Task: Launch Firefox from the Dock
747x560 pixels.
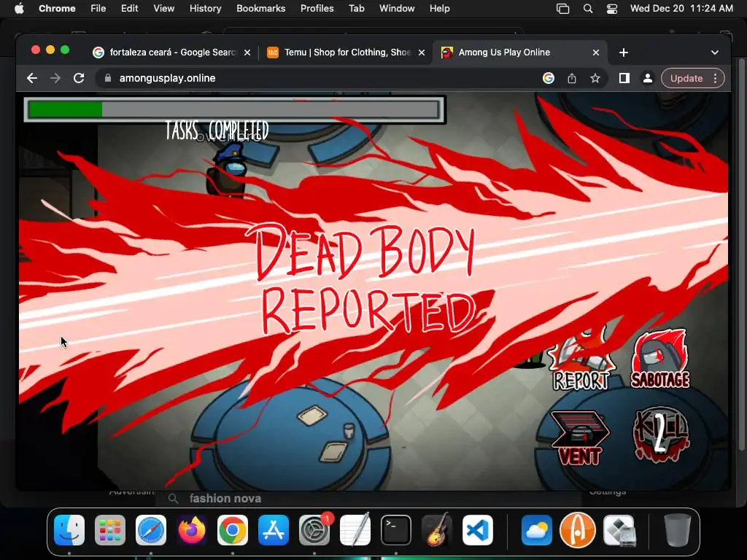Action: point(192,530)
